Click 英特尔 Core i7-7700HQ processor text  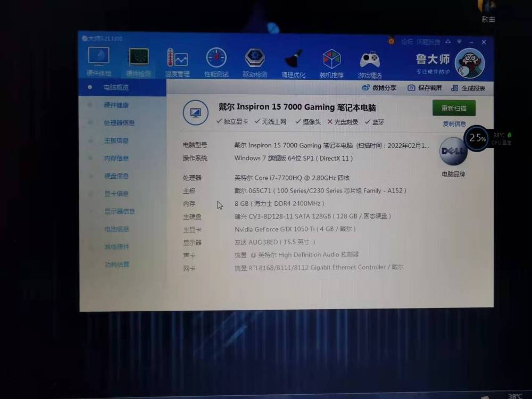click(292, 178)
